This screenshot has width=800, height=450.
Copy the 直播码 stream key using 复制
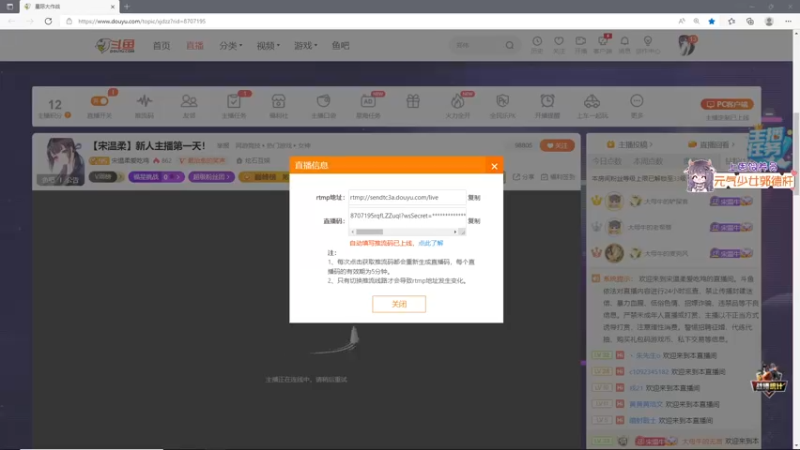coord(474,221)
